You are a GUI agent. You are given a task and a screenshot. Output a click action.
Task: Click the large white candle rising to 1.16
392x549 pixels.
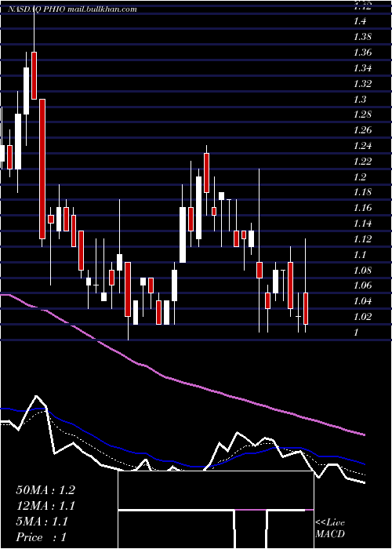pos(183,235)
